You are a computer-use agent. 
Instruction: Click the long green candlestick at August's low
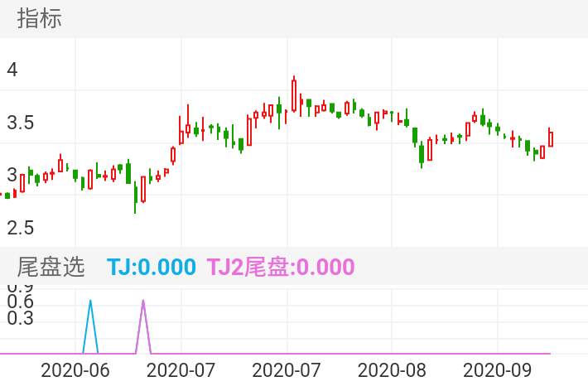click(422, 153)
